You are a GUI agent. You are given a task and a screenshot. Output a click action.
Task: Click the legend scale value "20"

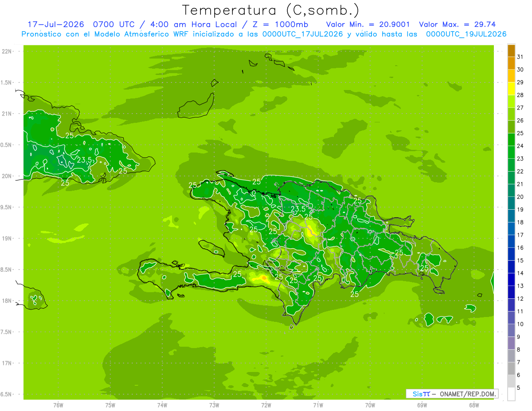(520, 197)
